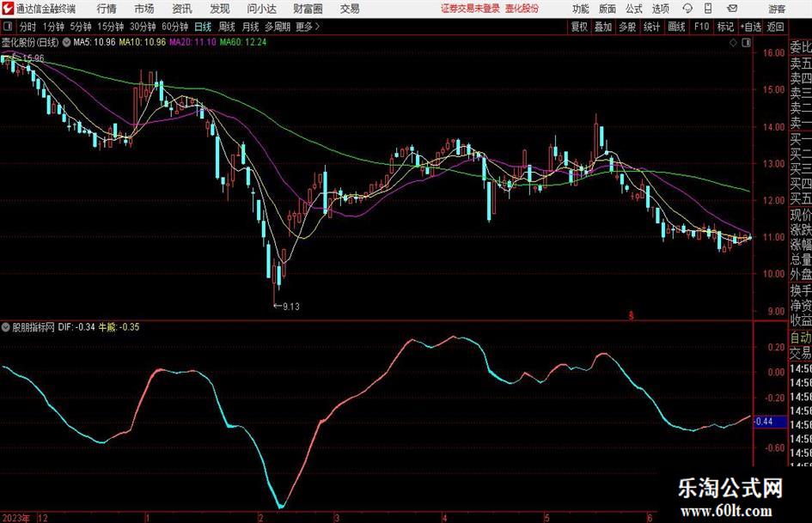Click the 委比 row in the side panel
Viewport: 812px width, 523px height.
[801, 47]
